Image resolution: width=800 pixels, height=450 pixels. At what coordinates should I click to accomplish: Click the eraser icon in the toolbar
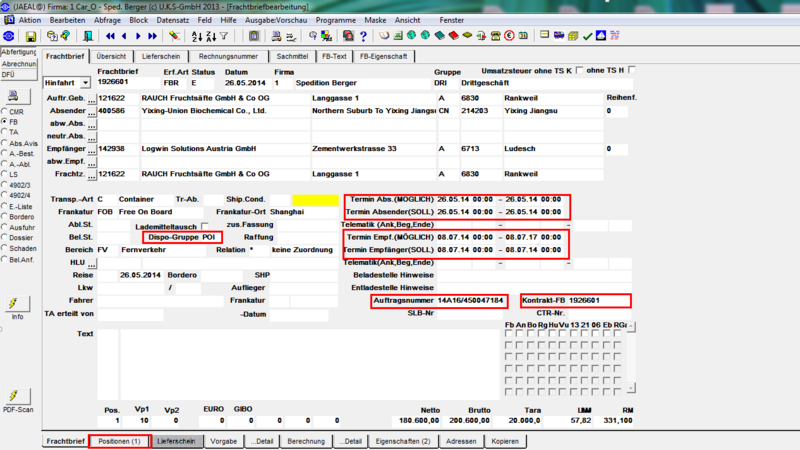[174, 36]
